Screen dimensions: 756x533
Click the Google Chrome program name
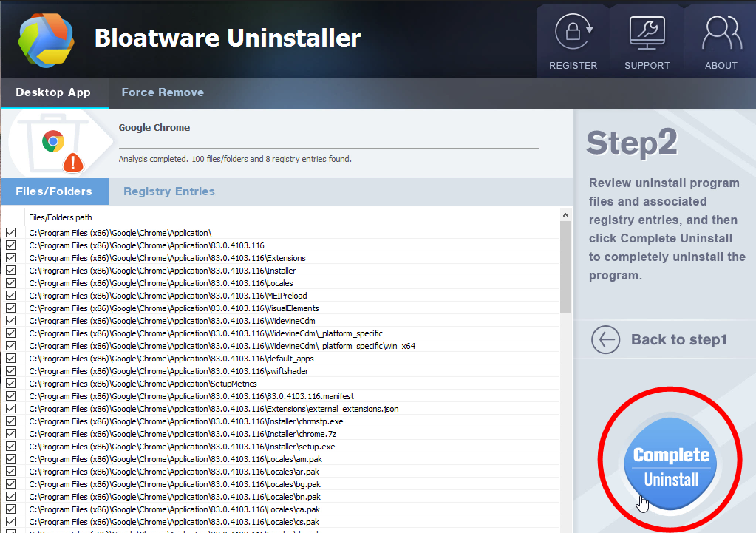[154, 128]
